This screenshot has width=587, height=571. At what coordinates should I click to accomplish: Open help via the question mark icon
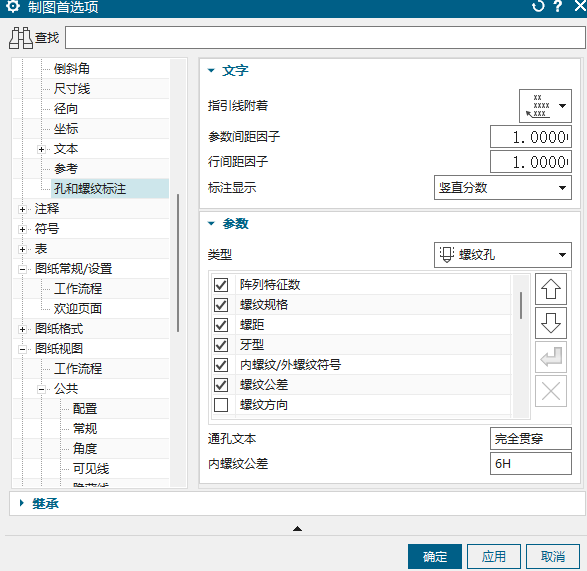click(558, 6)
